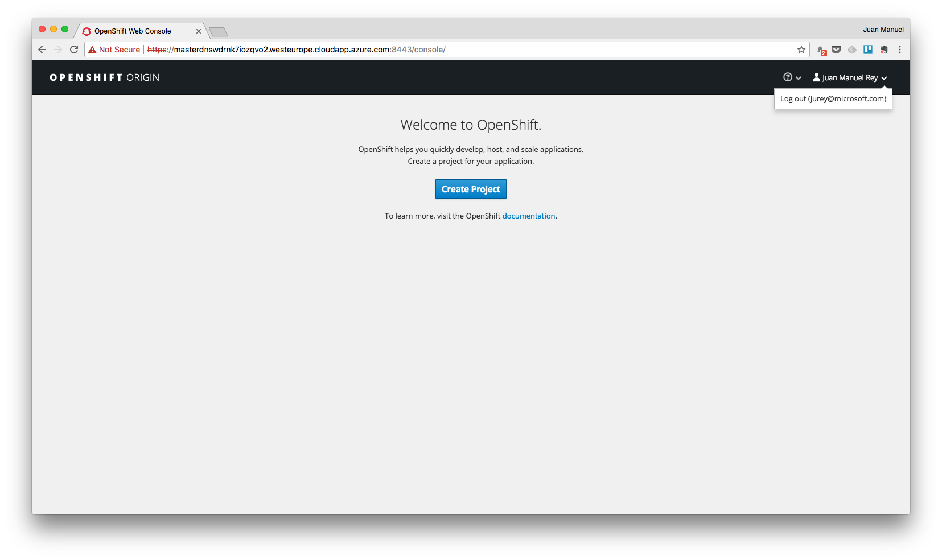Click the OpenShift Origin logo
This screenshot has width=942, height=560.
pyautogui.click(x=104, y=77)
